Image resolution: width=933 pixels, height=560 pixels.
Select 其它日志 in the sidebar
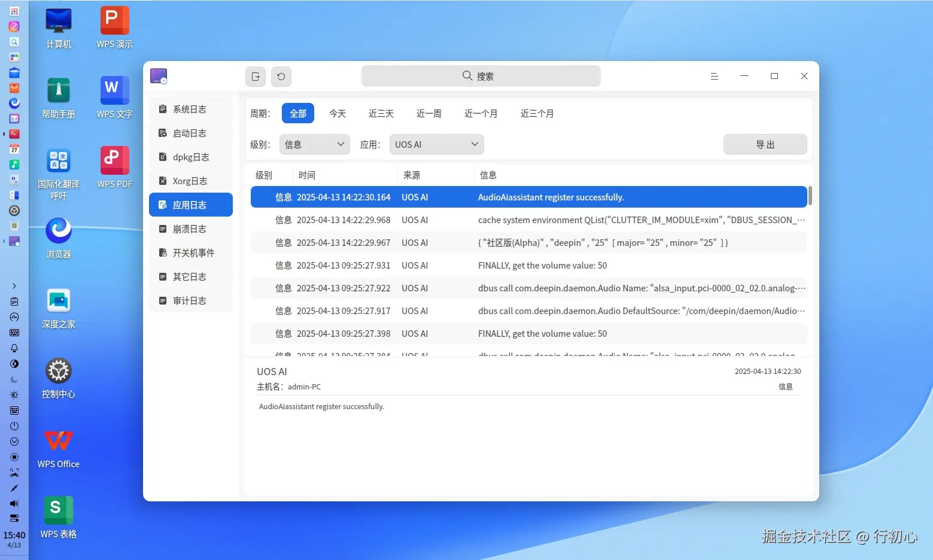tap(191, 276)
